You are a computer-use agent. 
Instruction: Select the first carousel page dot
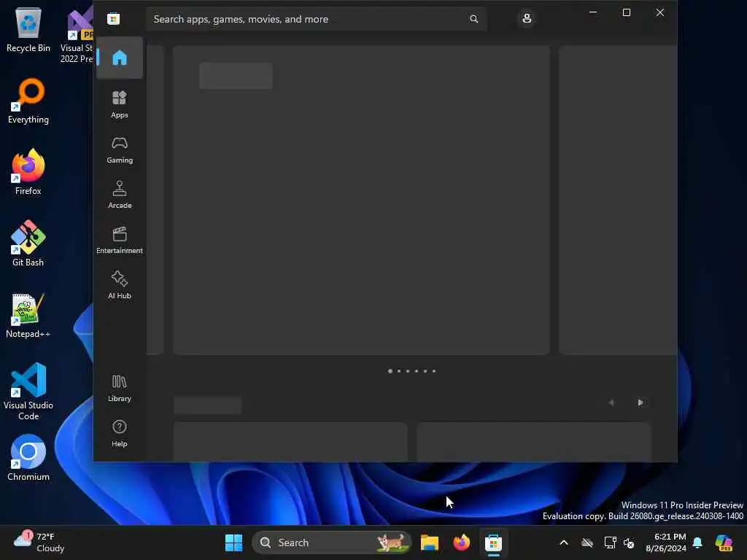390,371
